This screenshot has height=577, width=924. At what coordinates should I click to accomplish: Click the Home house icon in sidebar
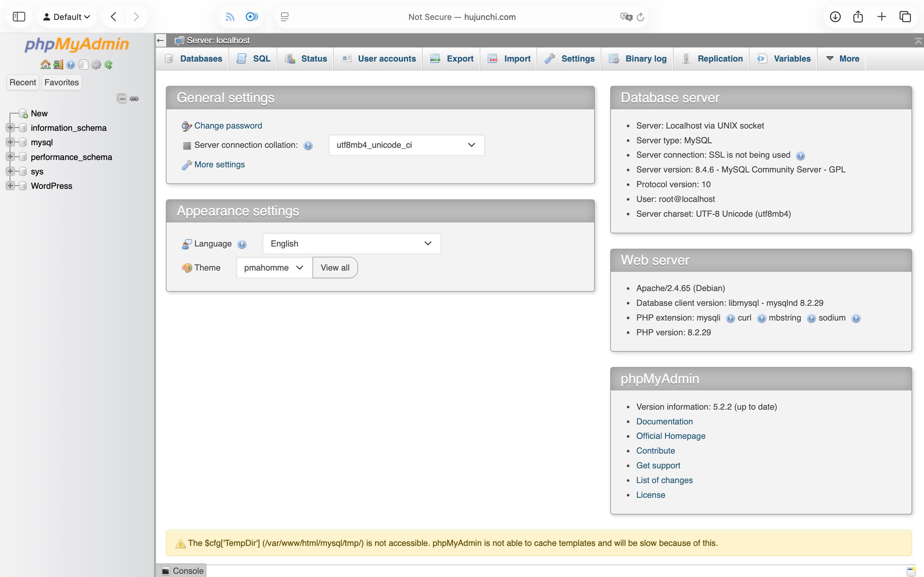[46, 64]
